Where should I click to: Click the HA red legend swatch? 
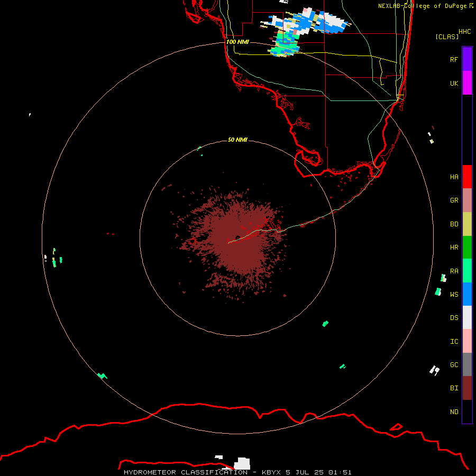pos(467,177)
